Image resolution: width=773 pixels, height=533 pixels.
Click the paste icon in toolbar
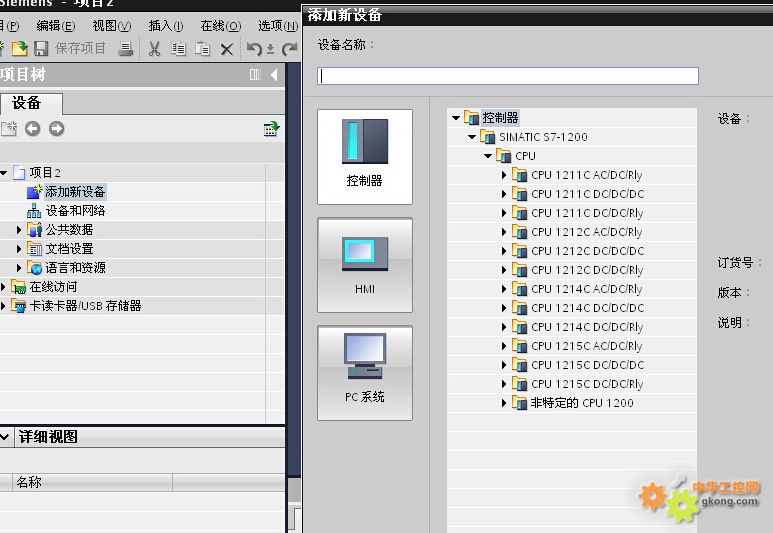pos(203,48)
